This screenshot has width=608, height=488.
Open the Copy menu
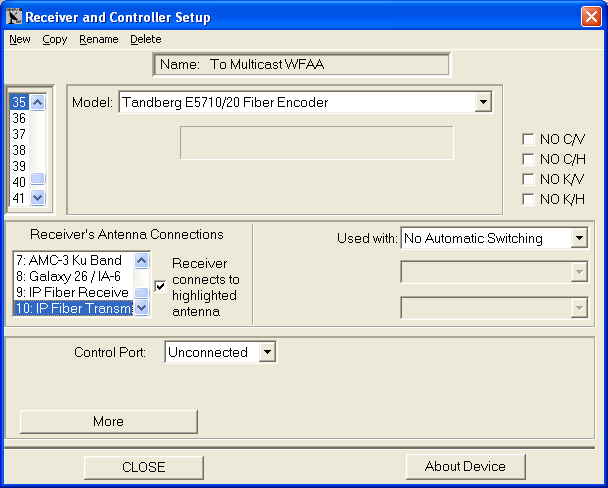click(54, 40)
